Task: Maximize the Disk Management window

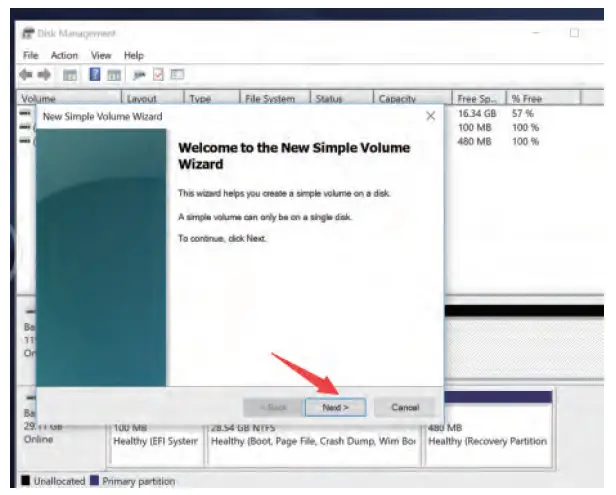Action: point(574,33)
